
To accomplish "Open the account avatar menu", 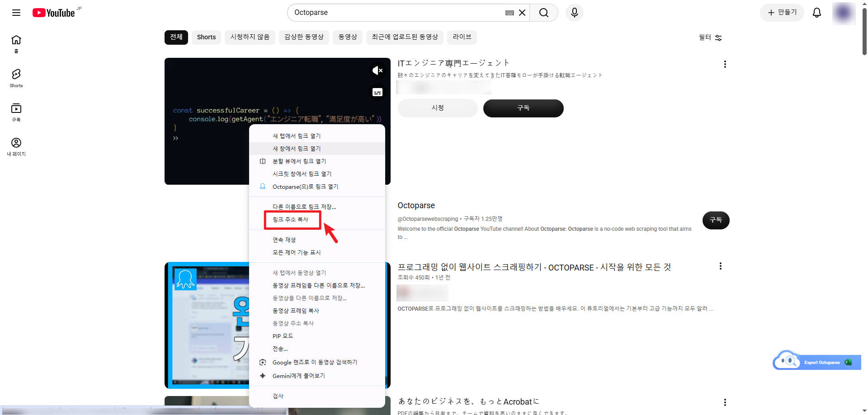I will [843, 13].
